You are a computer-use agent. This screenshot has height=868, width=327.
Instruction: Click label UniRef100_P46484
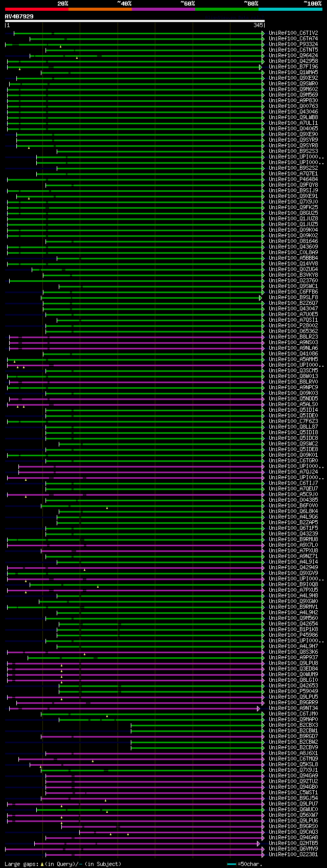(x=293, y=179)
